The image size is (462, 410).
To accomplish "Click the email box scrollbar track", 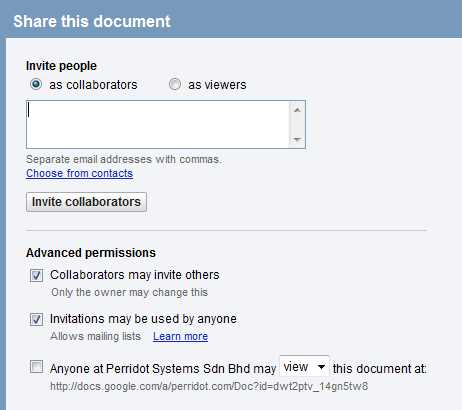I will 297,125.
